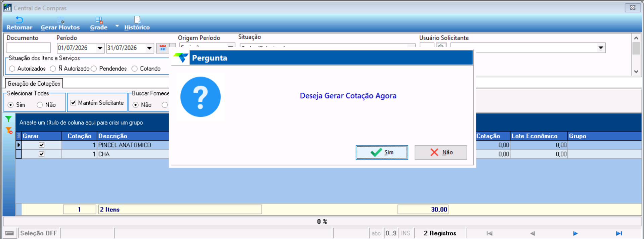Click the green filter icon

(9, 119)
